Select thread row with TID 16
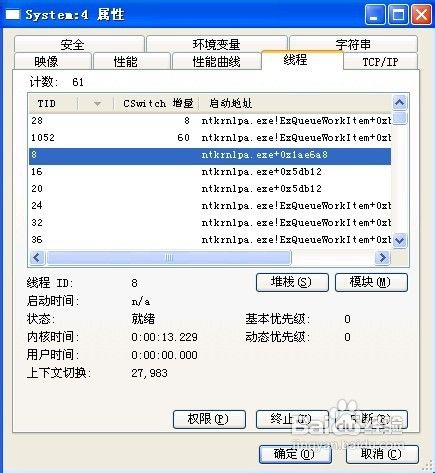The width and height of the screenshot is (435, 473). 210,172
